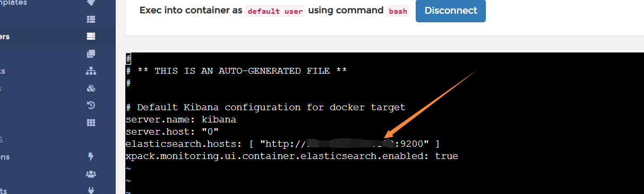Open Extensions via lightning bolt icon
Image resolution: width=644 pixels, height=194 pixels.
91,156
